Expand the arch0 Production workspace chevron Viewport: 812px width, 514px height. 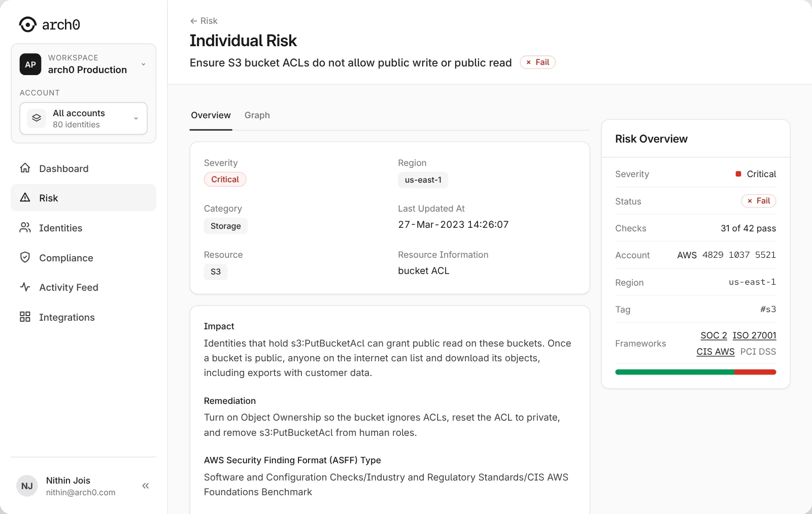point(143,64)
